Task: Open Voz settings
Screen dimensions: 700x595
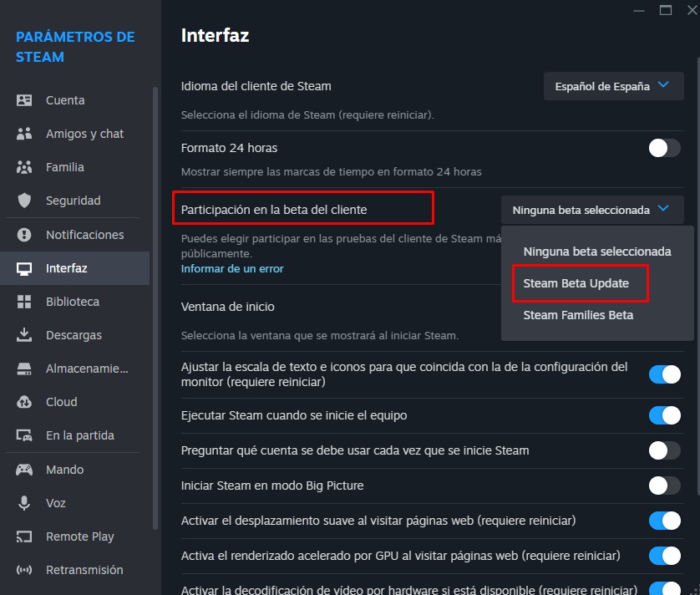Action: [75, 503]
